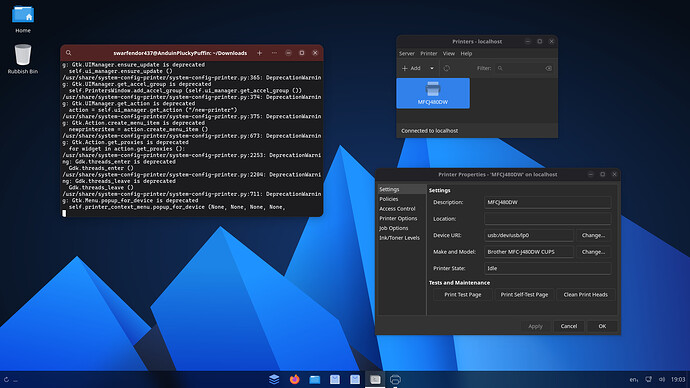Close the Printers - localhost window
This screenshot has height=388, width=690.
pos(551,41)
